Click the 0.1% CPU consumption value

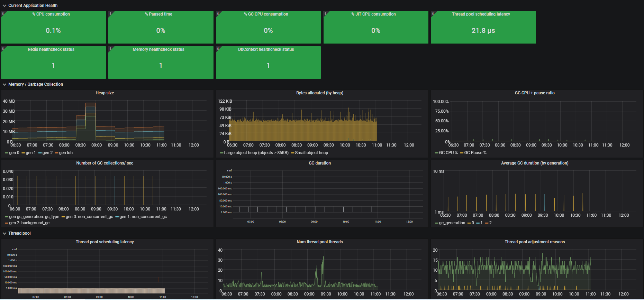(x=53, y=30)
